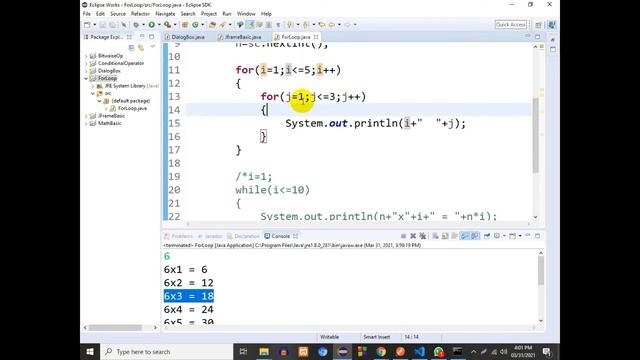Open Visual Studio Code from the taskbar

(420, 351)
